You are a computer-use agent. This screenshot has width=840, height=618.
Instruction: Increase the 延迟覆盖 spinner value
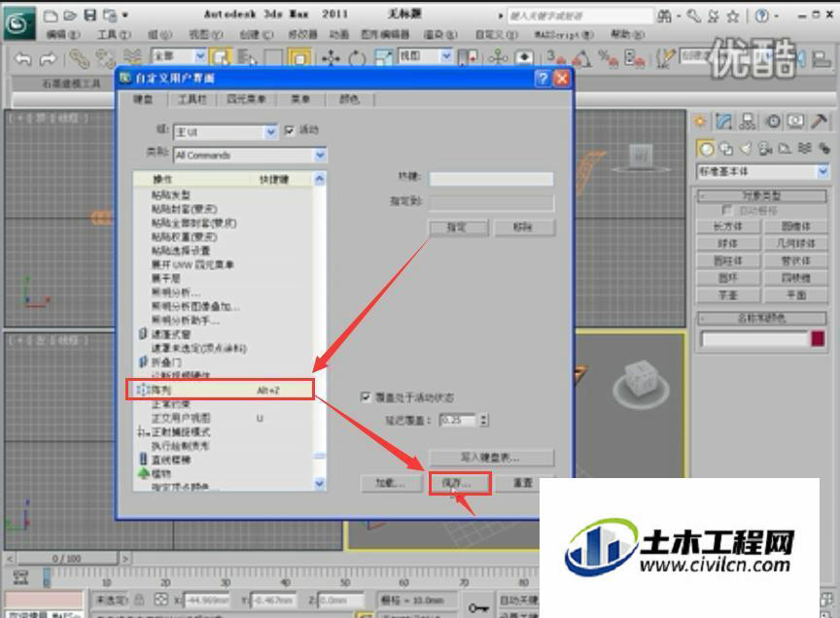(x=484, y=417)
